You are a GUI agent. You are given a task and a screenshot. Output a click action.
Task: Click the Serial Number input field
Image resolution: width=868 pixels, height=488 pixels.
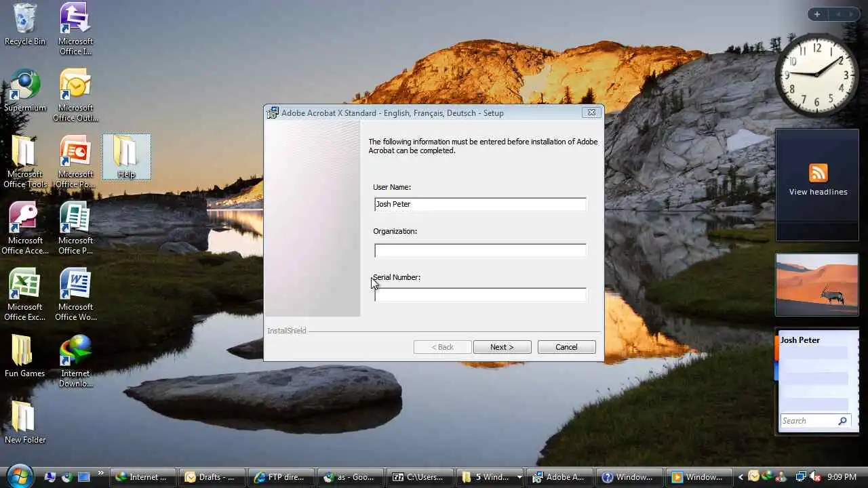tap(480, 294)
